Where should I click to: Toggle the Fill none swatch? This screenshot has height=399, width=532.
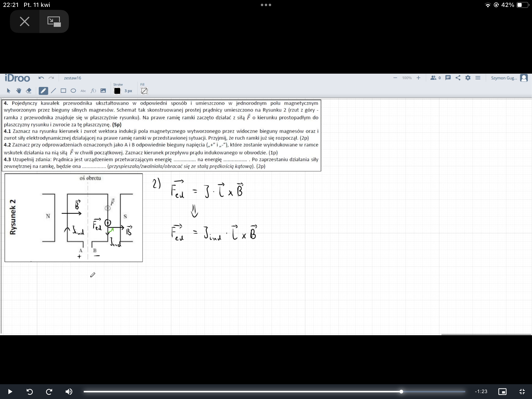click(144, 91)
